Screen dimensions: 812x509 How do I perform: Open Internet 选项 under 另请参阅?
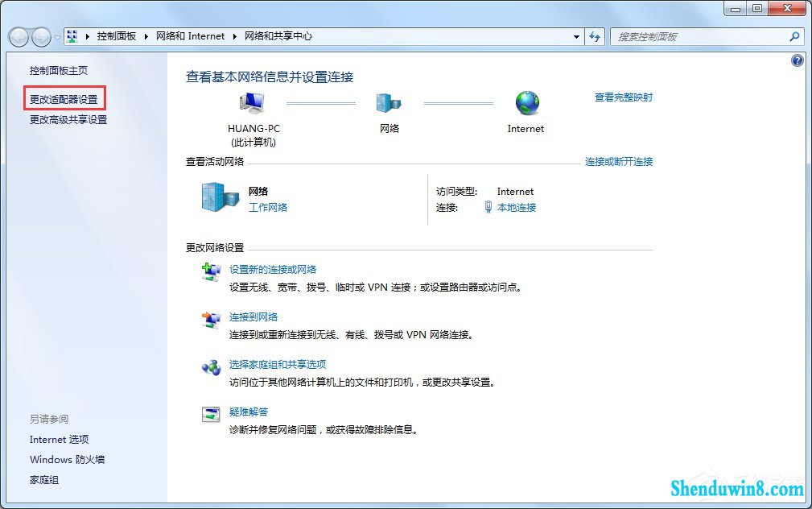(x=59, y=440)
